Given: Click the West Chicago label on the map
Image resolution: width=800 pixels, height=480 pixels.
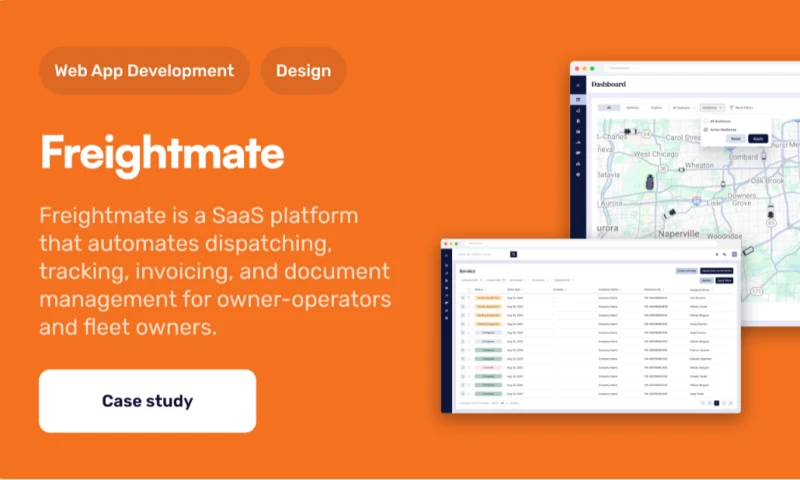Looking at the screenshot, I should pyautogui.click(x=656, y=154).
